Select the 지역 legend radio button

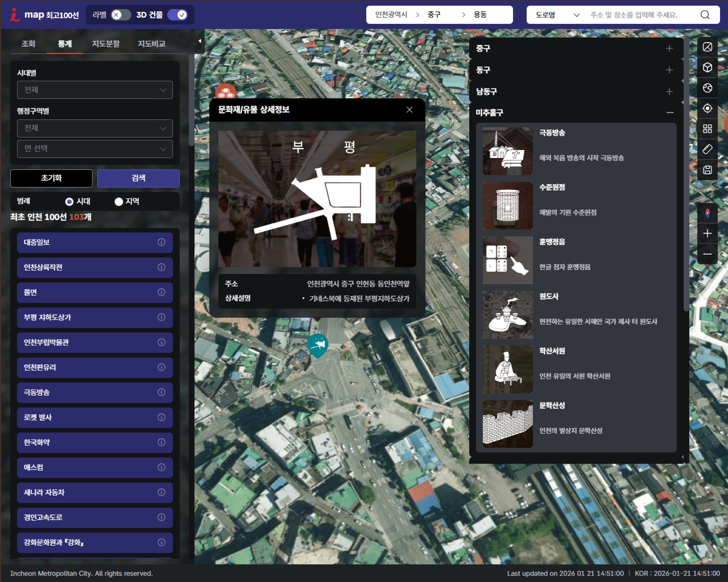[119, 201]
